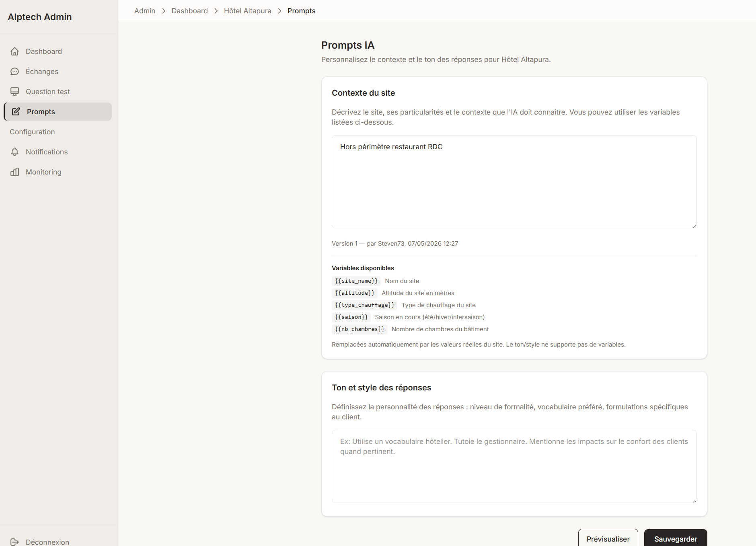Viewport: 756px width, 546px height.
Task: Click the {{nb_chambres}} variable chip
Action: coord(360,329)
